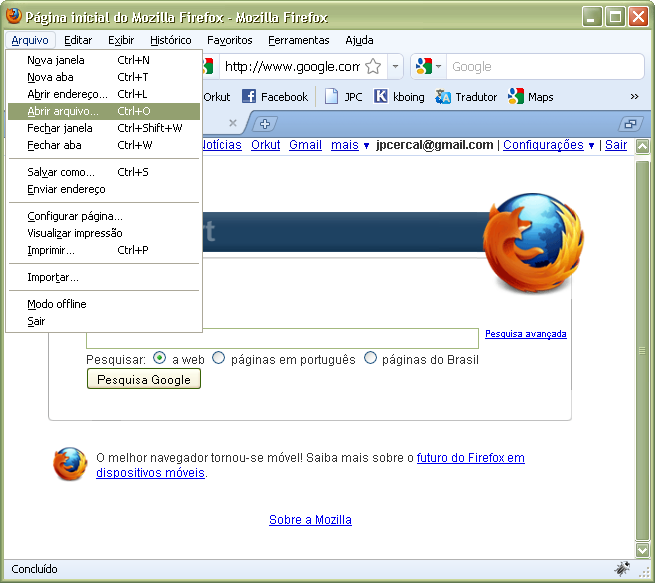Choose Sair from Arquivo menu
The width and height of the screenshot is (655, 583).
[x=104, y=321]
